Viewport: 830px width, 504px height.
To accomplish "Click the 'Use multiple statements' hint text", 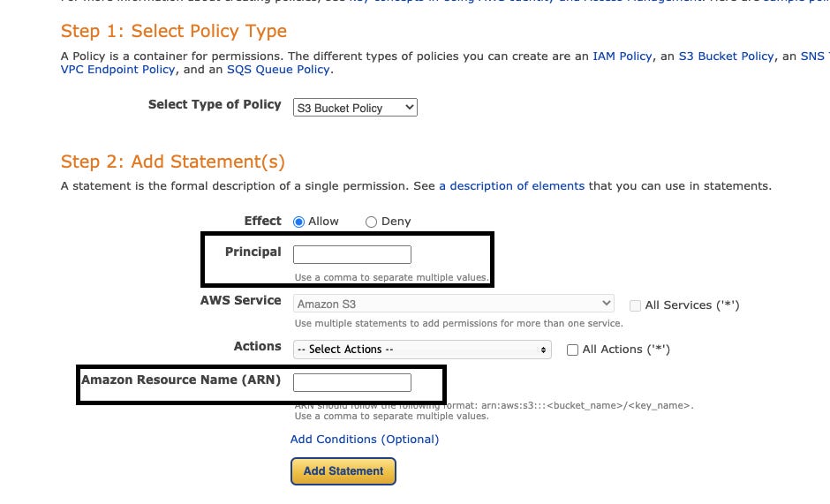I will [459, 323].
